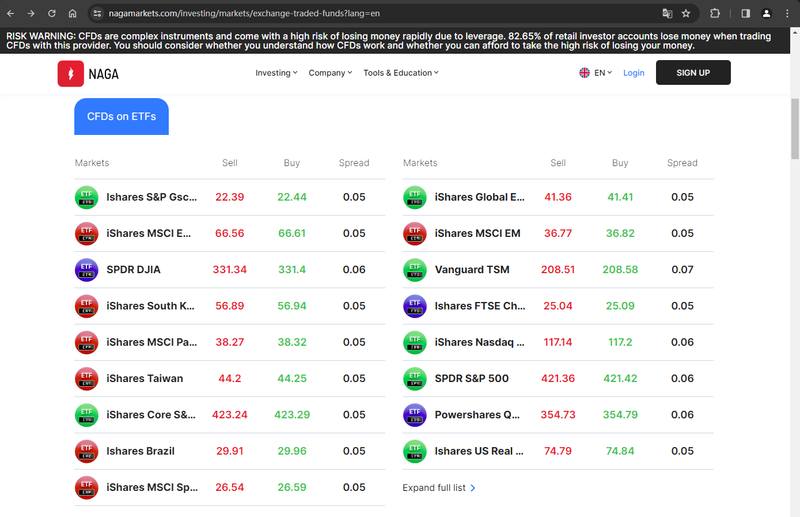The height and width of the screenshot is (517, 800).
Task: Click the browser address bar URL
Action: pyautogui.click(x=244, y=13)
